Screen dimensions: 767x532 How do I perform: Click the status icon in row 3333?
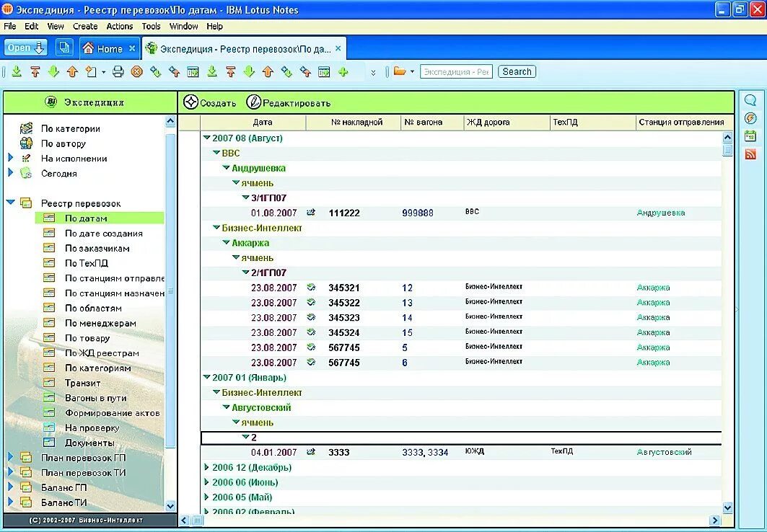tap(311, 452)
